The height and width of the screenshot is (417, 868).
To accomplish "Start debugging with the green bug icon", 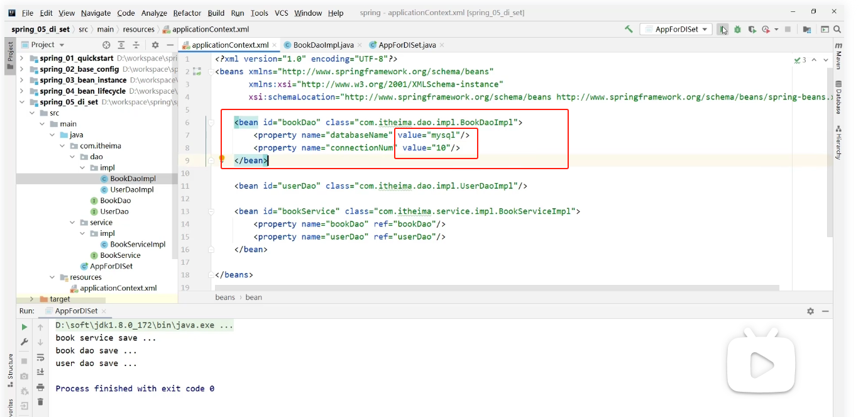I will click(738, 30).
